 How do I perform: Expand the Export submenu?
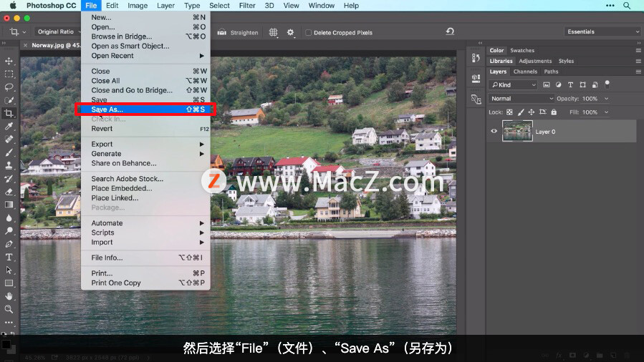pos(146,145)
